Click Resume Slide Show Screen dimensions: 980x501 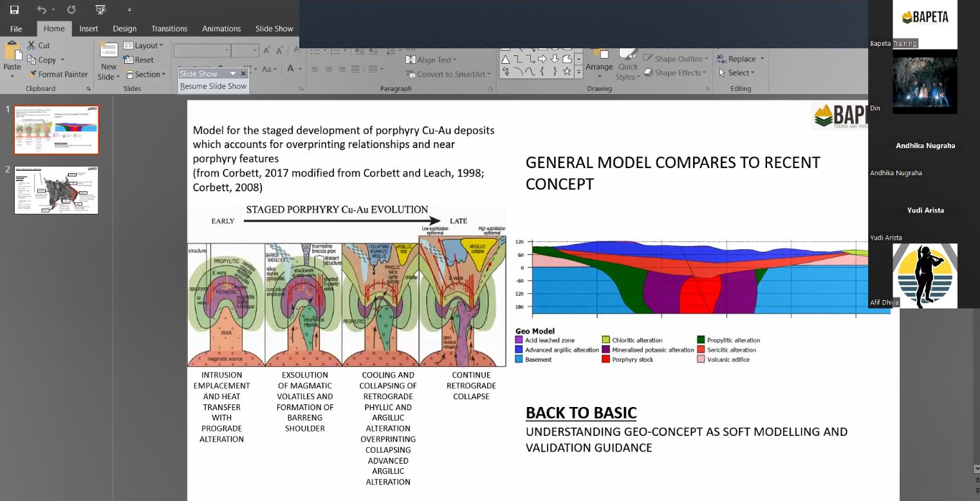213,86
